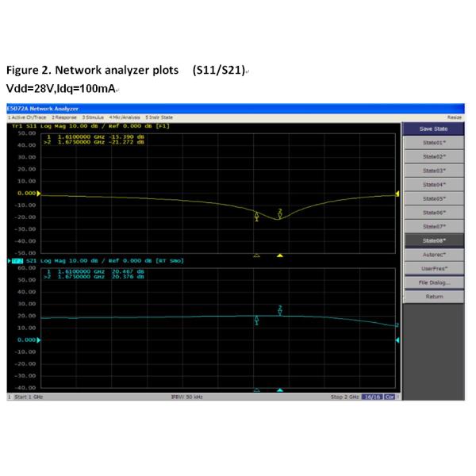Select the highlighted State08 slot
The width and height of the screenshot is (476, 476).
[x=432, y=240]
